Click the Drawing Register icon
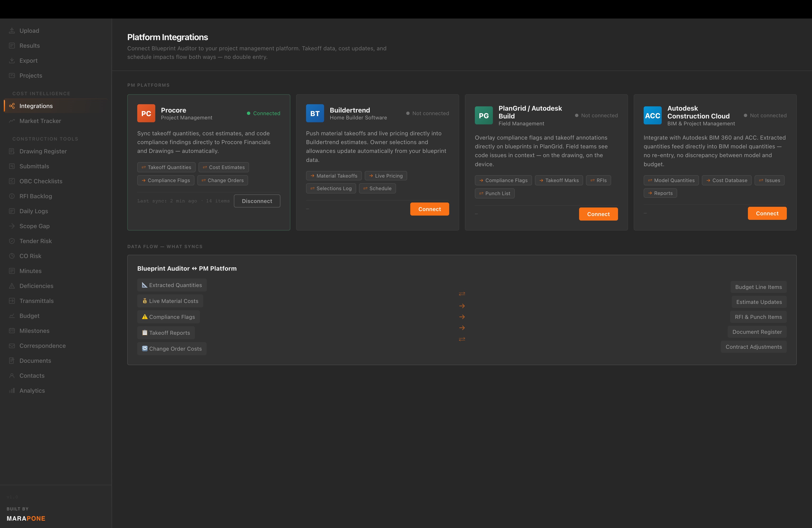Image resolution: width=812 pixels, height=528 pixels. coord(12,151)
